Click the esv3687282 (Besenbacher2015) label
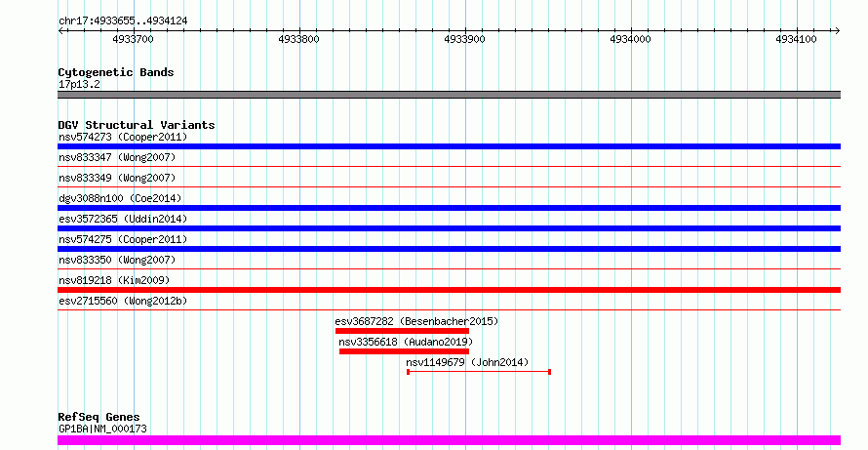 pos(416,321)
